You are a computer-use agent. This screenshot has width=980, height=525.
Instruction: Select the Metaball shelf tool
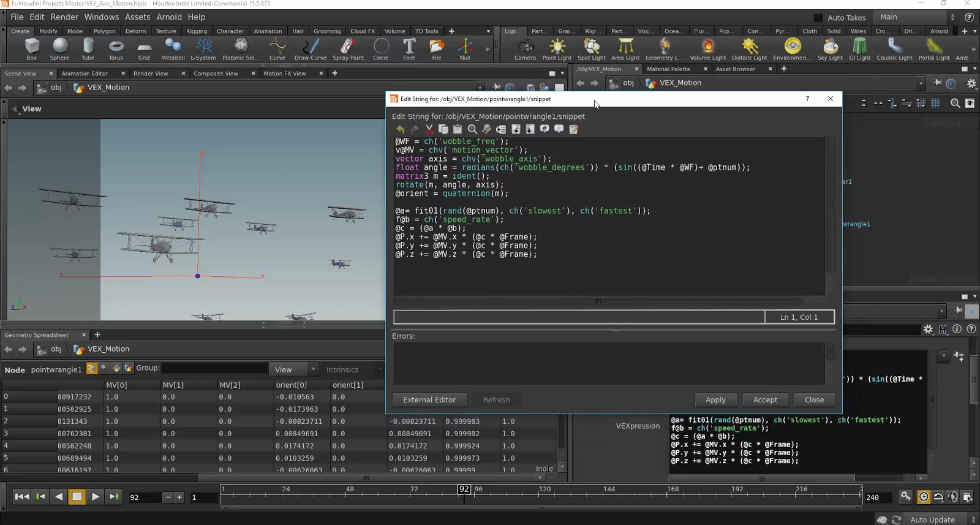(x=173, y=49)
